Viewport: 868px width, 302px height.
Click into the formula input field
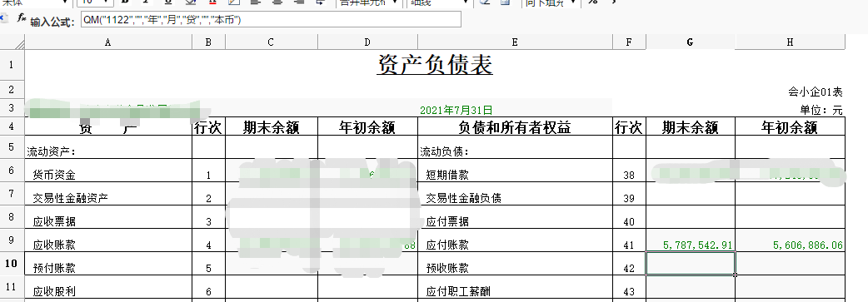click(x=271, y=19)
